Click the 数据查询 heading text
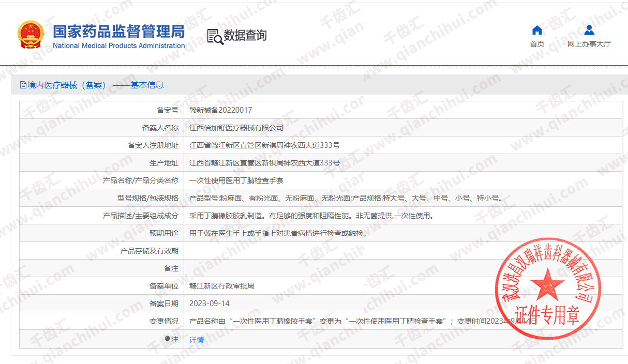Image resolution: width=628 pixels, height=364 pixels. [x=245, y=36]
